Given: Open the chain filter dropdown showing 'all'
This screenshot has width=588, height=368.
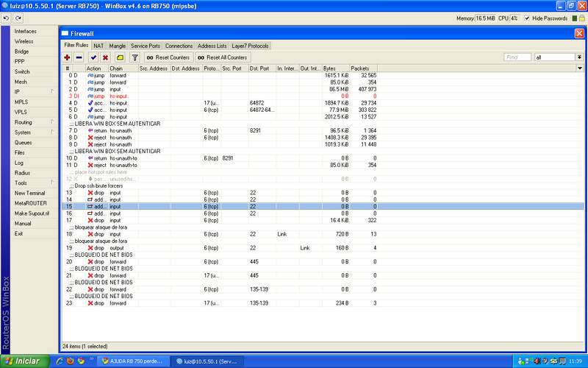Looking at the screenshot, I should pos(555,57).
